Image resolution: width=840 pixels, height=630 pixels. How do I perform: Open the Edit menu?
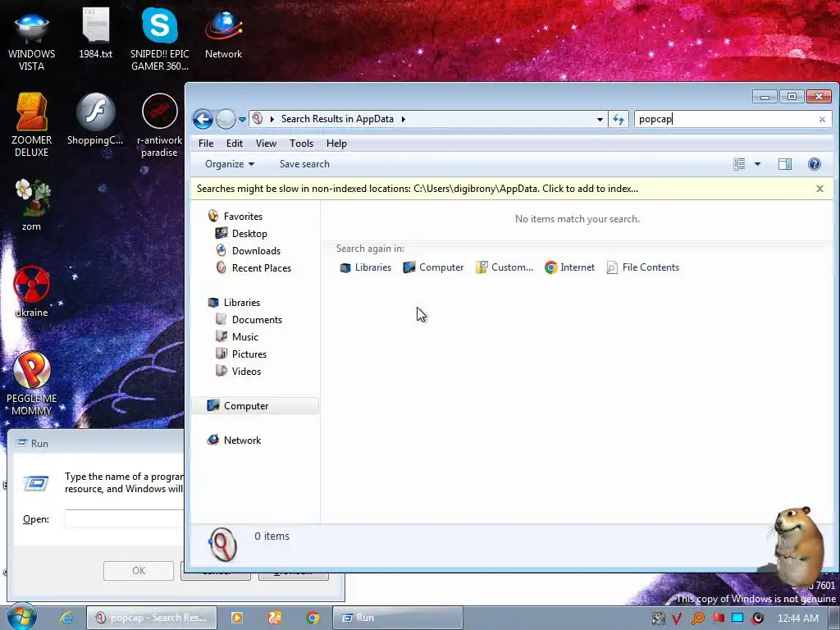pyautogui.click(x=234, y=144)
